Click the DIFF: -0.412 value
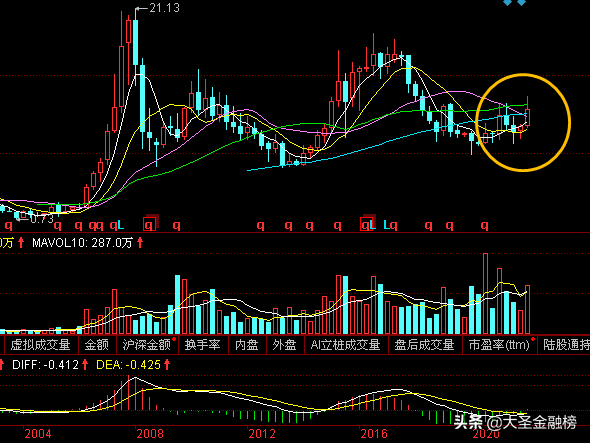Screen dimensions: 590x443 pyautogui.click(x=45, y=364)
